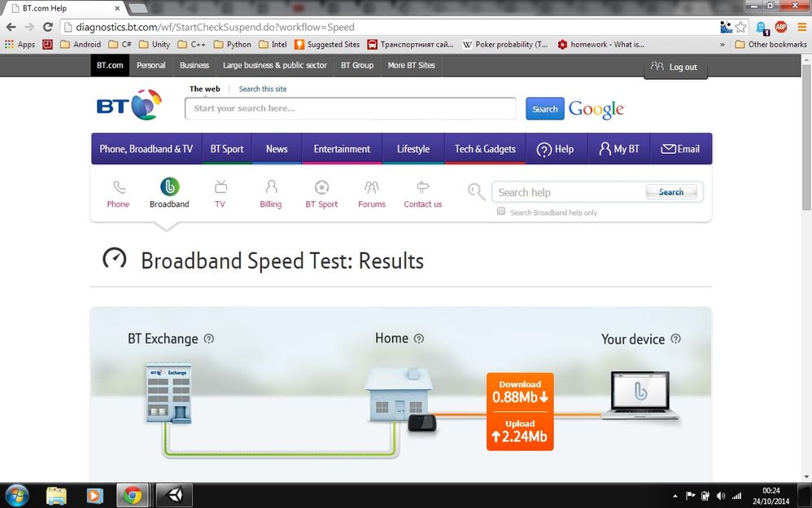Viewport: 812px width, 508px height.
Task: Focus the Search help input field
Action: 568,192
